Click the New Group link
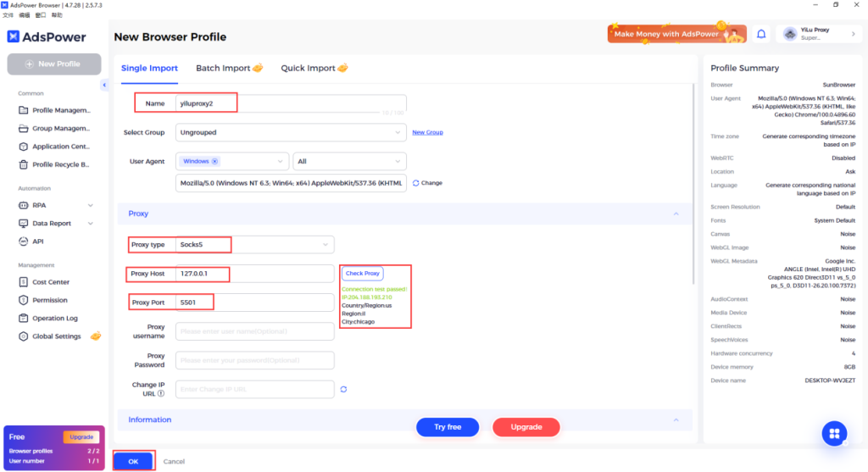This screenshot has width=868, height=472. [x=427, y=133]
